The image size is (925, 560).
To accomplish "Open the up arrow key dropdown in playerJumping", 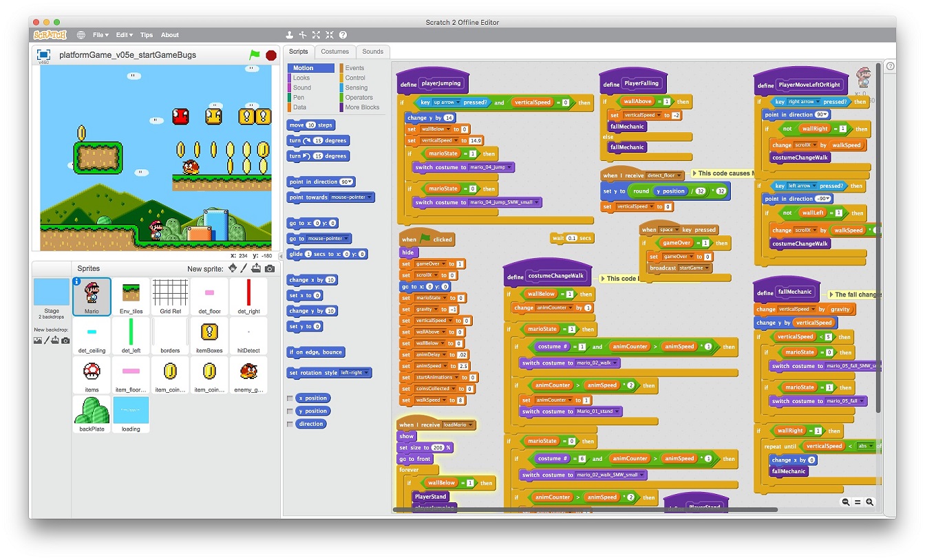I will click(x=459, y=103).
